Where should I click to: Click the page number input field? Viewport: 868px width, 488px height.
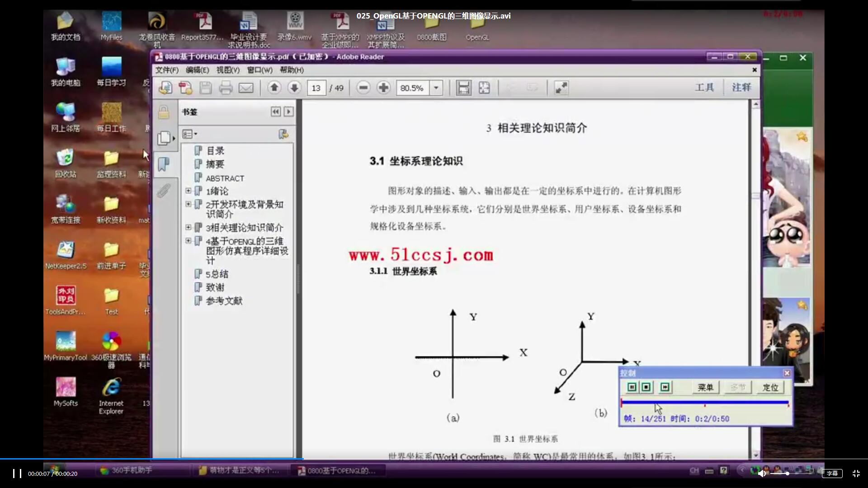pyautogui.click(x=316, y=88)
